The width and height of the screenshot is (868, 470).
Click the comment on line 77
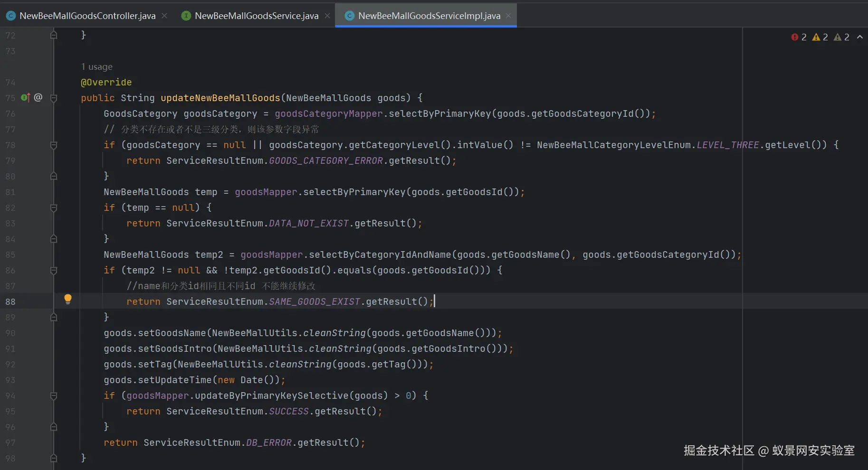(x=211, y=129)
